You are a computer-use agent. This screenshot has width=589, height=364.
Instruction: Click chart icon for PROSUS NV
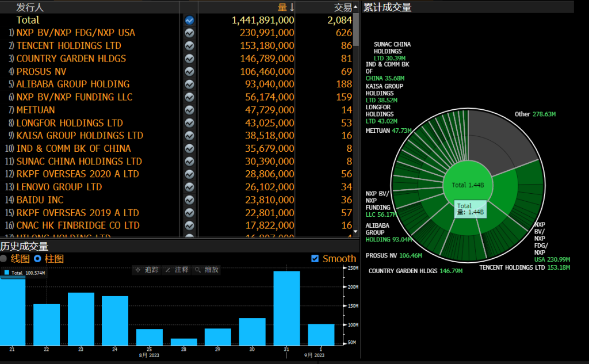point(189,72)
